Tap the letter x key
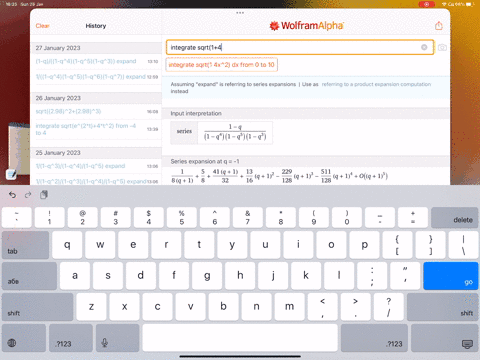 124,307
